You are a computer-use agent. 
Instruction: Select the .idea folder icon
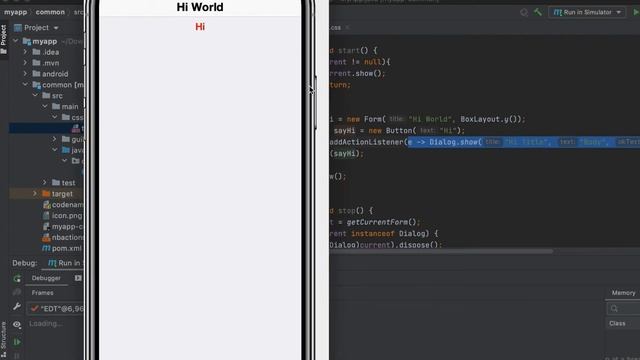point(36,52)
